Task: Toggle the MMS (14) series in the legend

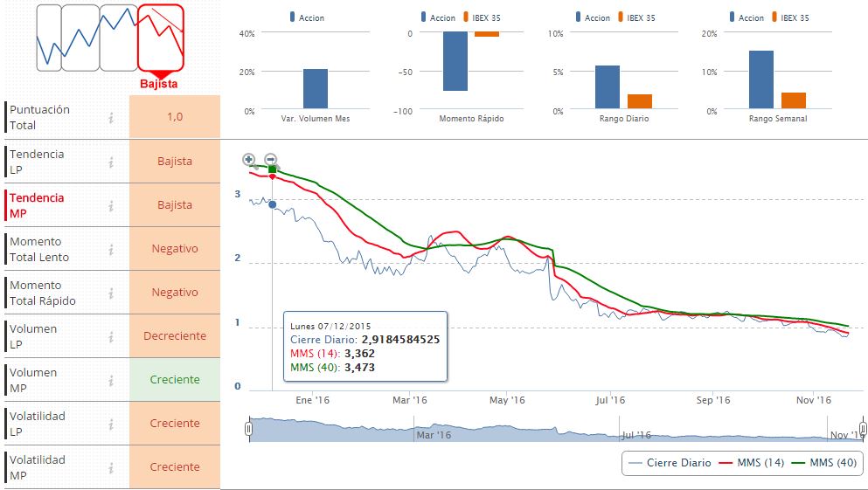Action: [751, 463]
